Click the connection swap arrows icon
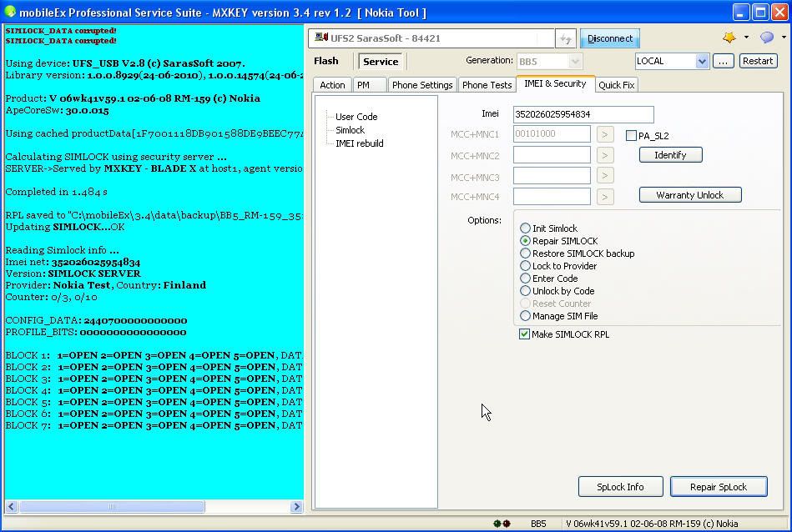Viewport: 792px width, 532px height. tap(566, 39)
